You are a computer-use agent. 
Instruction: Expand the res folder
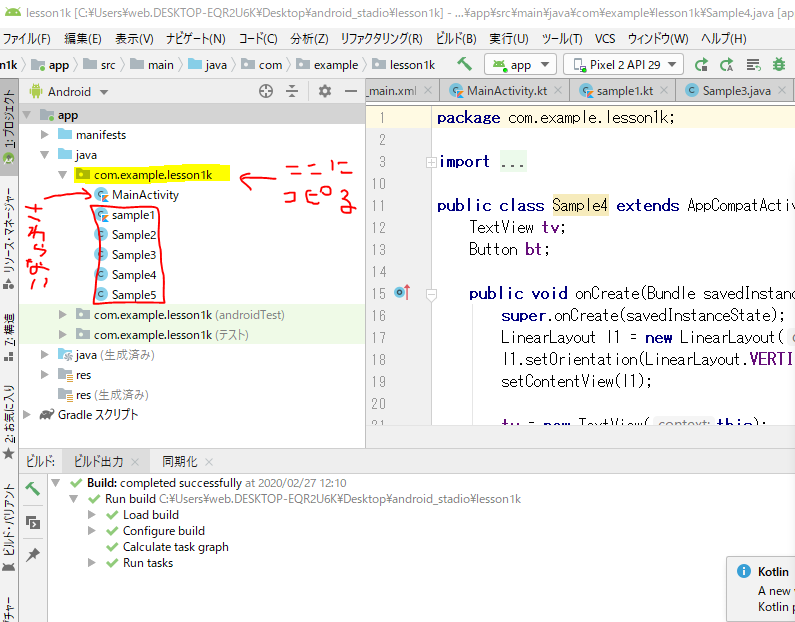pos(45,375)
